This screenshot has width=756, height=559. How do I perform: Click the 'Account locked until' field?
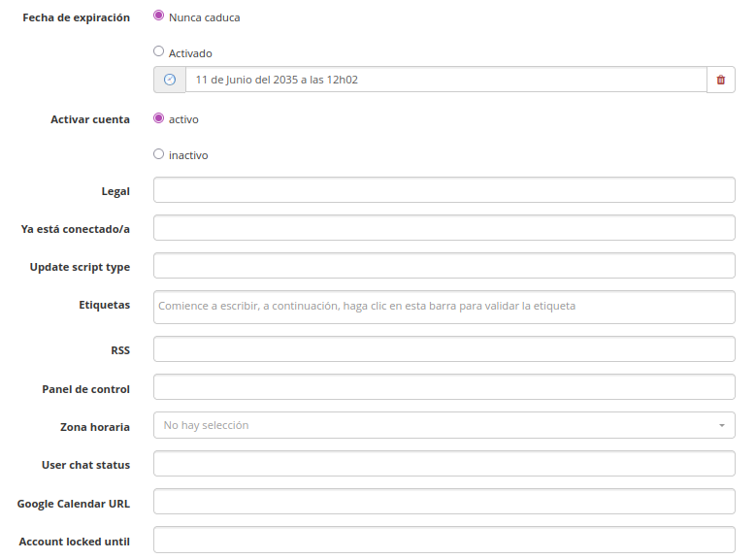444,540
